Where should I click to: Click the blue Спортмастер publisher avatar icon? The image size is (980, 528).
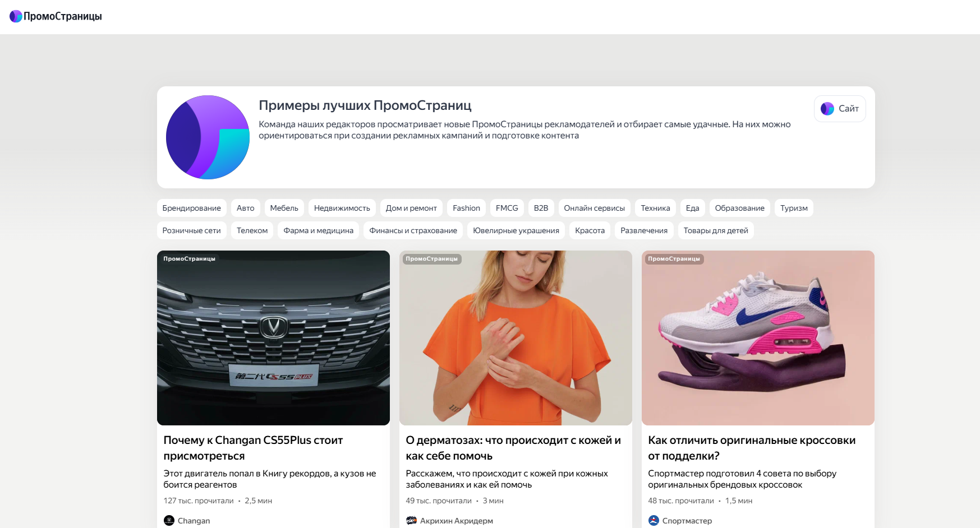(653, 520)
